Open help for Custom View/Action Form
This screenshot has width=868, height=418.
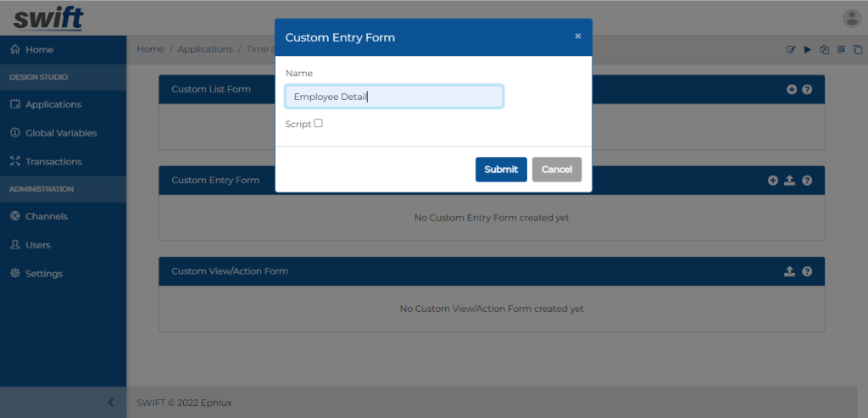(x=807, y=271)
